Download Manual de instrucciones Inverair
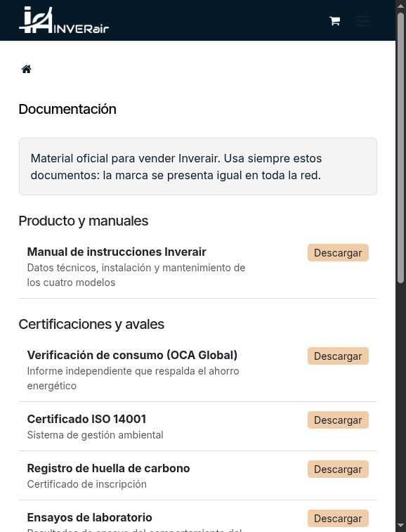This screenshot has width=406, height=532. (338, 253)
